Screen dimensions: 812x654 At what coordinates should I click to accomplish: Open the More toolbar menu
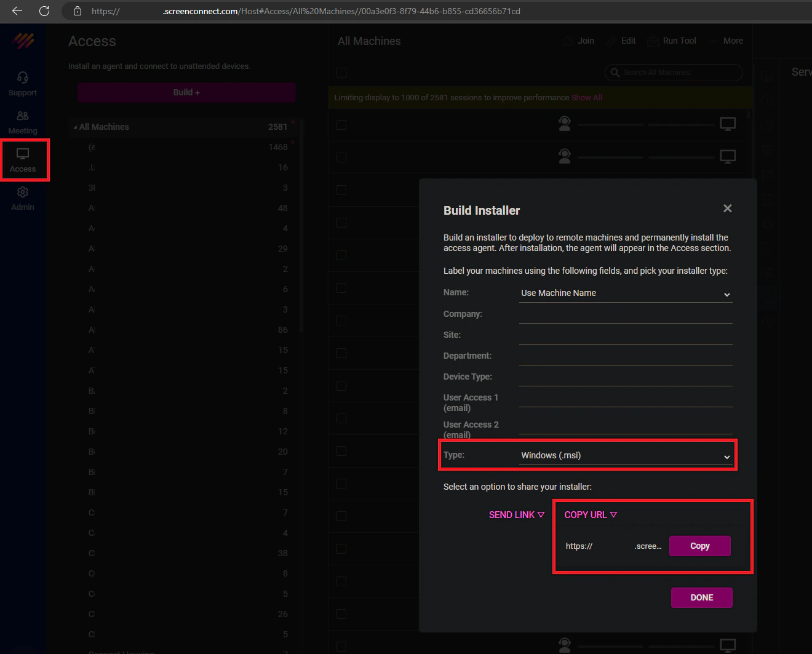[726, 41]
